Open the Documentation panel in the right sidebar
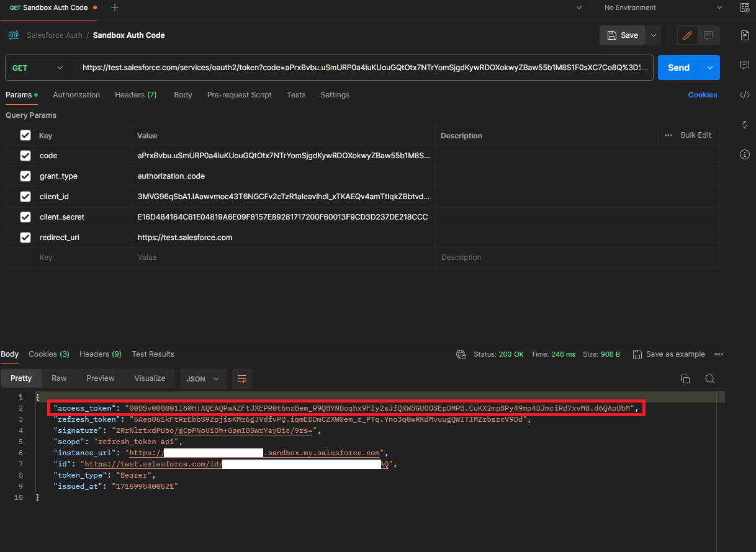 point(744,35)
